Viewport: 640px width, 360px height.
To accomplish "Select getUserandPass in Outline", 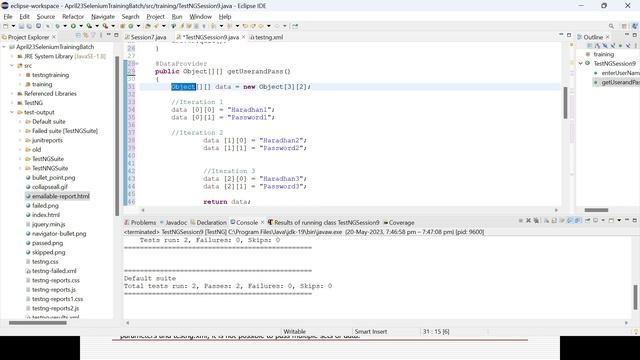I will pyautogui.click(x=617, y=82).
